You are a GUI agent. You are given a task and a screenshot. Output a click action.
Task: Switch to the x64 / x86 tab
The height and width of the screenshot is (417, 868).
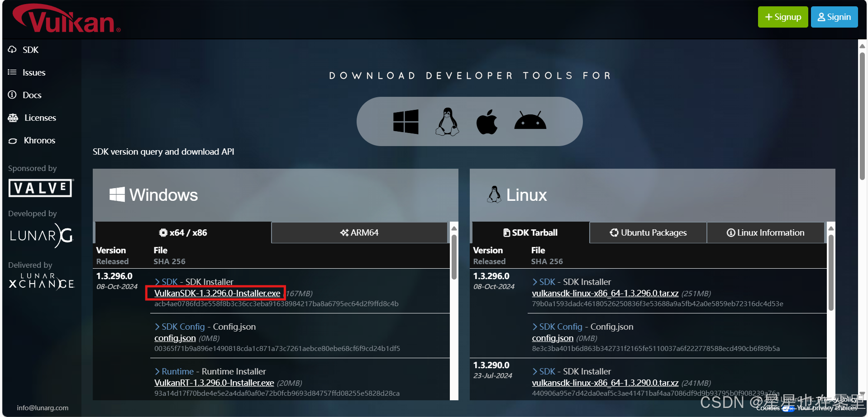[x=183, y=232]
